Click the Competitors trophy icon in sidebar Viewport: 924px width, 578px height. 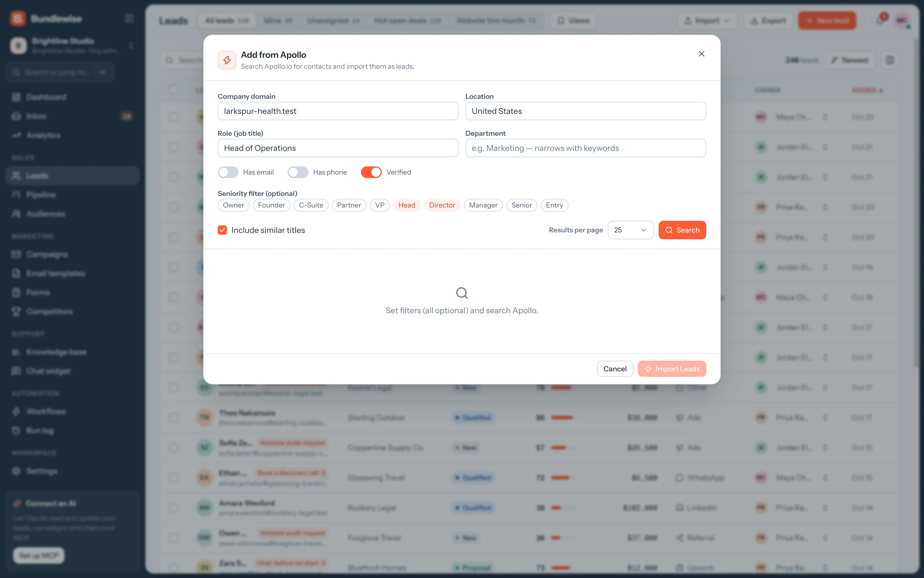click(16, 312)
